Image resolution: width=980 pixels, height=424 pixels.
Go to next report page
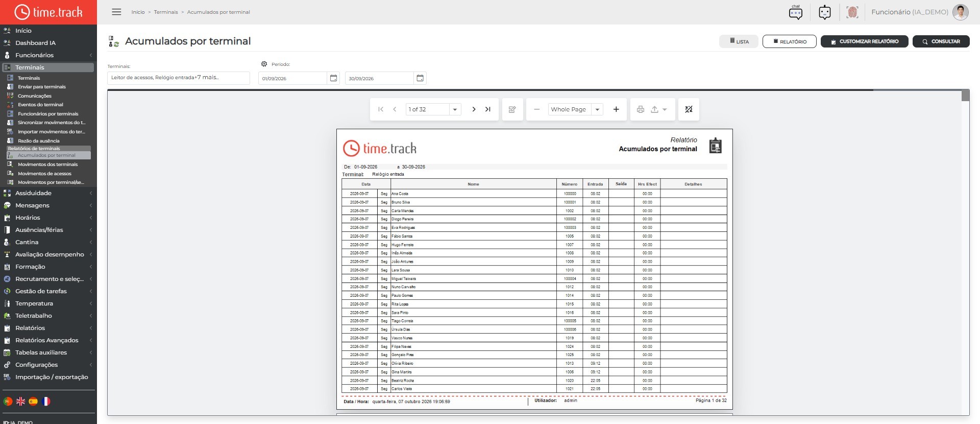tap(474, 109)
